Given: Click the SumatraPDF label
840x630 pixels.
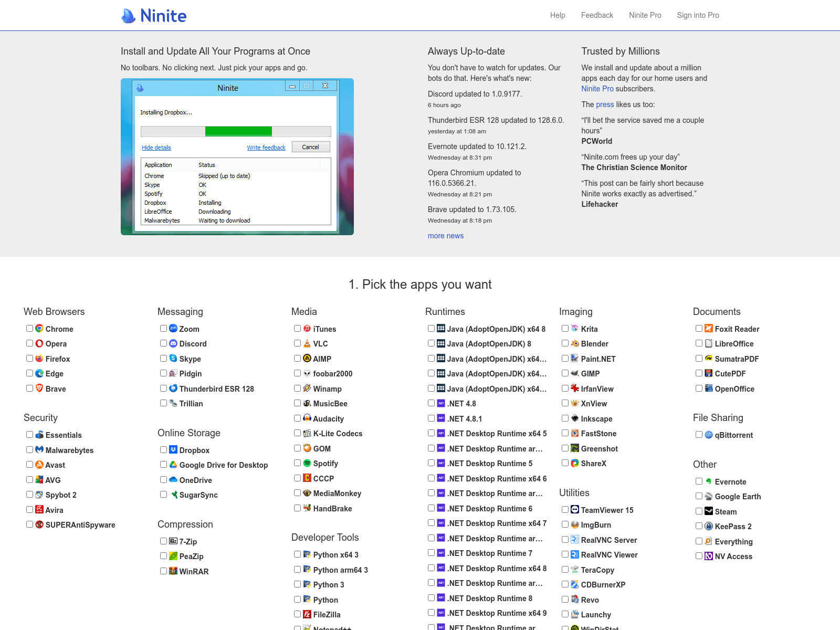Looking at the screenshot, I should 737,359.
